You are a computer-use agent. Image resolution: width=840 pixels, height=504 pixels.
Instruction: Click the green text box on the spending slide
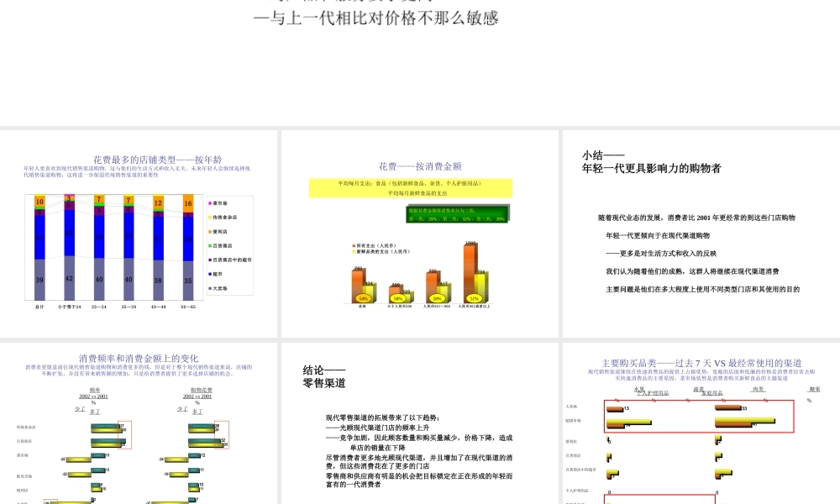458,214
